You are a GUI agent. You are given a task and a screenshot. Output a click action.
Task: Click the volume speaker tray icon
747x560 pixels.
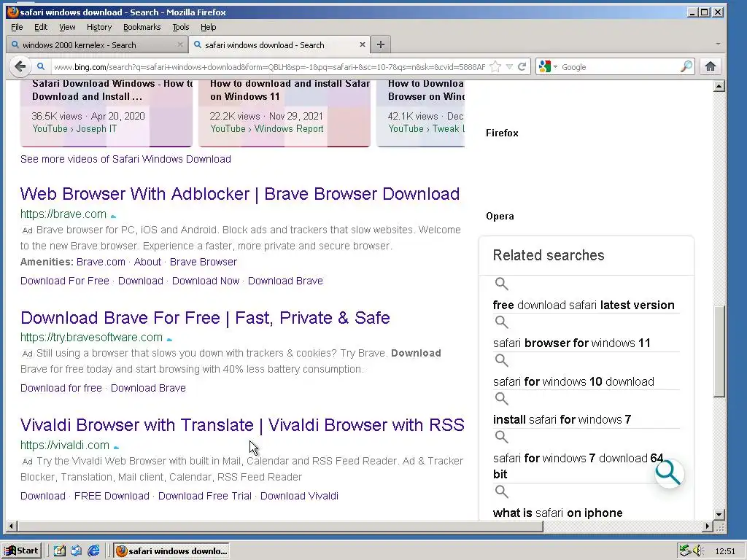(698, 551)
